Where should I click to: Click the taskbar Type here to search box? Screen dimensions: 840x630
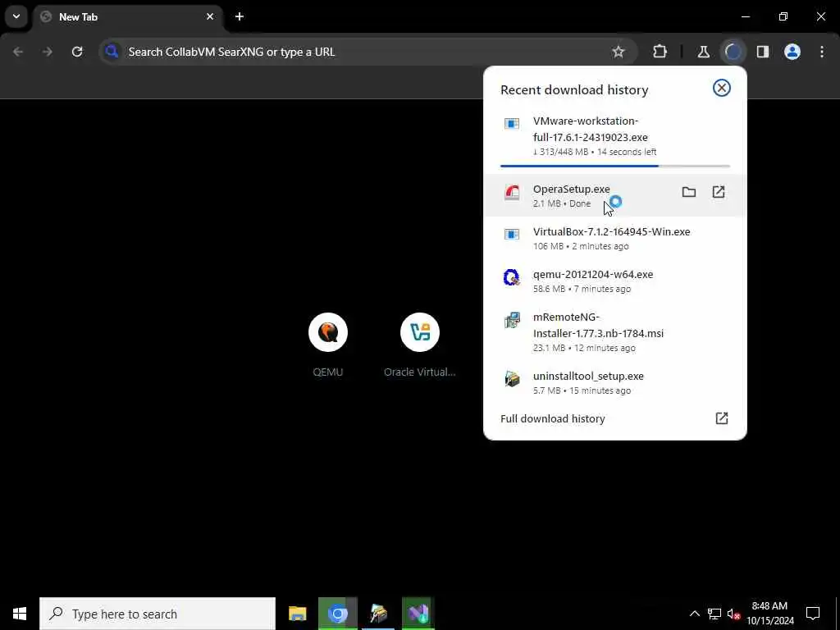tap(157, 614)
